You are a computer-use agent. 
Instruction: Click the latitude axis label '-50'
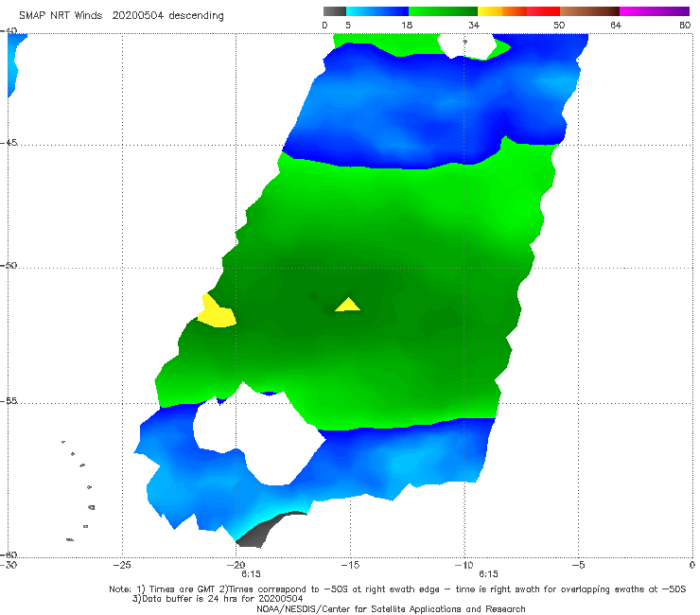coord(9,265)
